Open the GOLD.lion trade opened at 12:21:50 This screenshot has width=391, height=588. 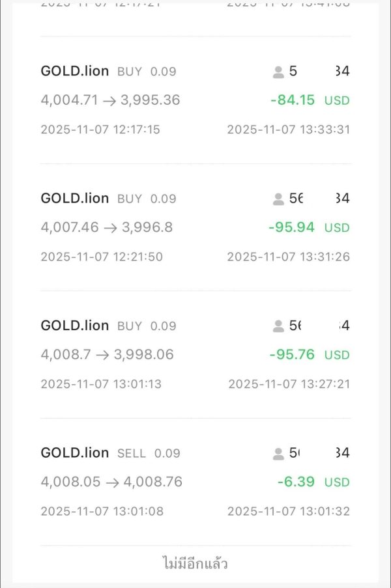(74, 199)
